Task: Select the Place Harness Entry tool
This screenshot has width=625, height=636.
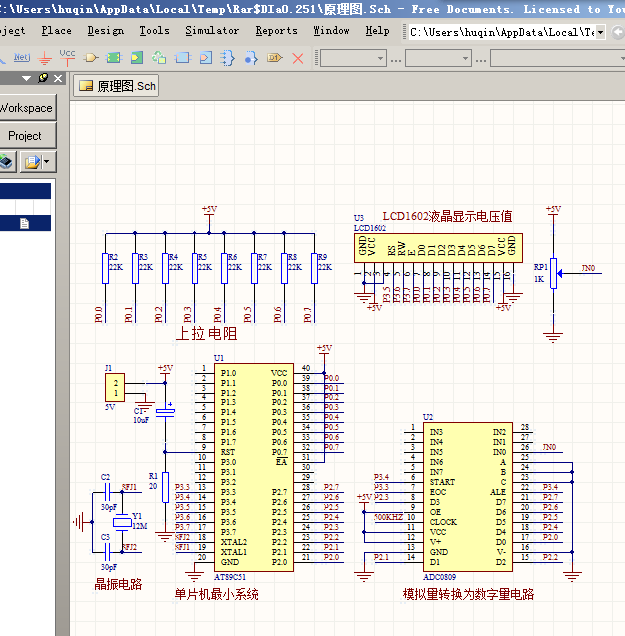Action: pyautogui.click(x=206, y=58)
